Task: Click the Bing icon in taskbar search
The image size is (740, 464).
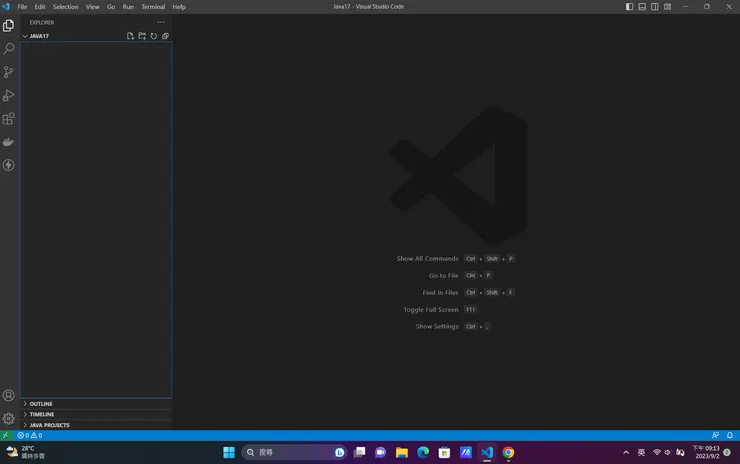Action: pyautogui.click(x=339, y=452)
